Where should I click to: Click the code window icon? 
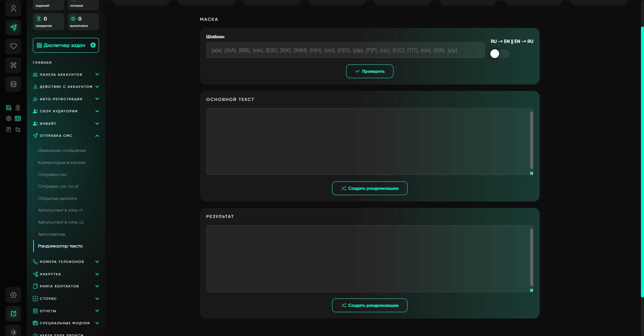tap(18, 118)
